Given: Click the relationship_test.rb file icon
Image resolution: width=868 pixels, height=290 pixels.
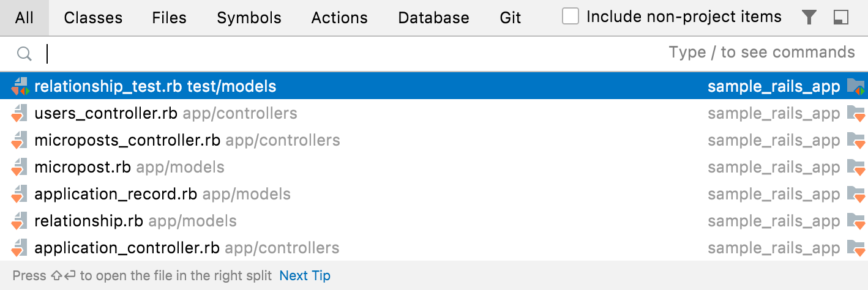Looking at the screenshot, I should pos(20,86).
